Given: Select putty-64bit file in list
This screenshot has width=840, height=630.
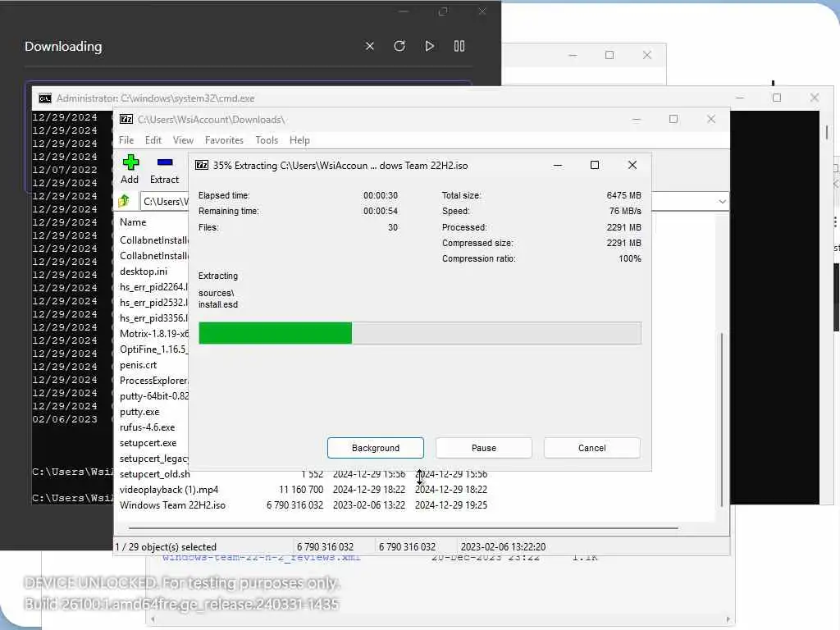Looking at the screenshot, I should pos(153,396).
